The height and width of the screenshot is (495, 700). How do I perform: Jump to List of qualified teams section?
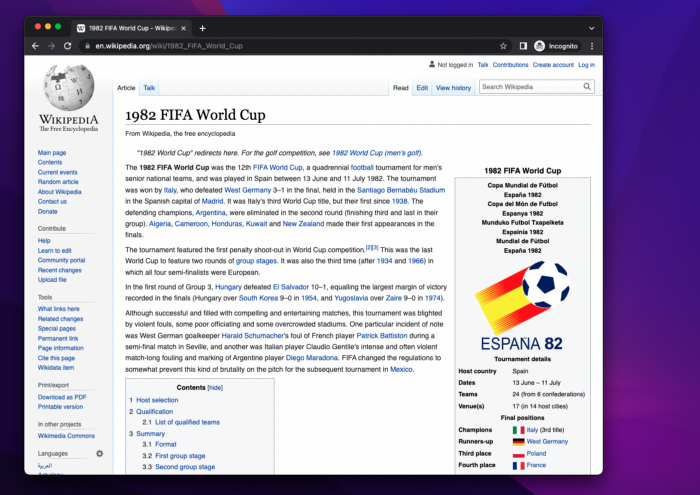point(188,422)
